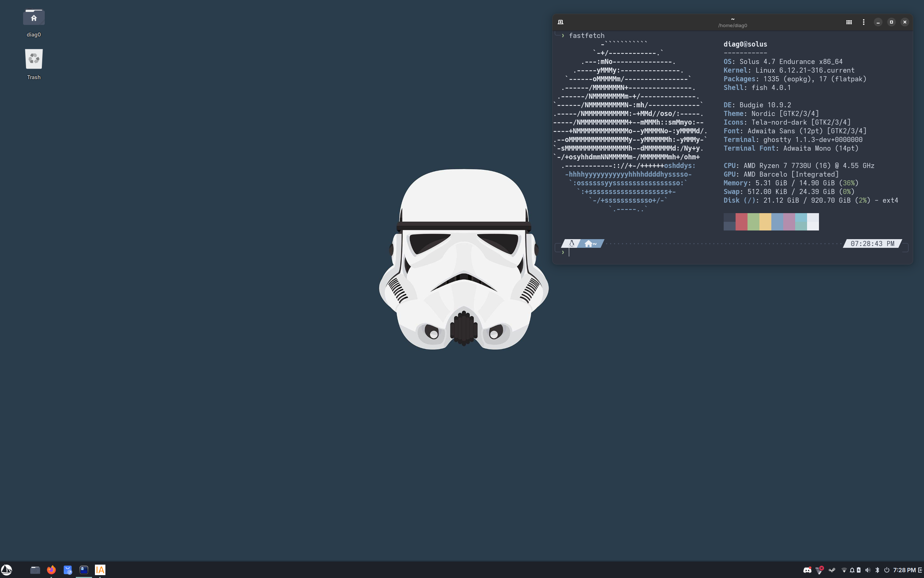Click the home directory prompt segment
The image size is (924, 578).
[x=590, y=243]
